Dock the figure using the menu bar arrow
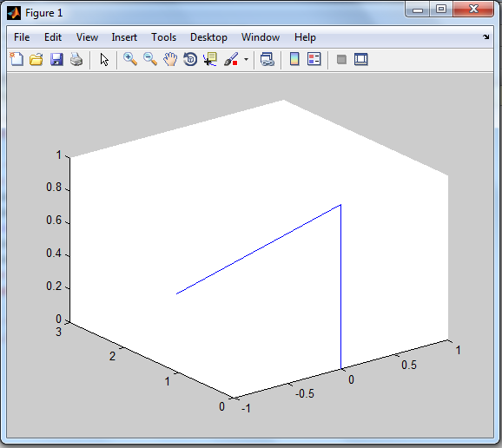Image resolution: width=502 pixels, height=448 pixels. click(x=486, y=36)
